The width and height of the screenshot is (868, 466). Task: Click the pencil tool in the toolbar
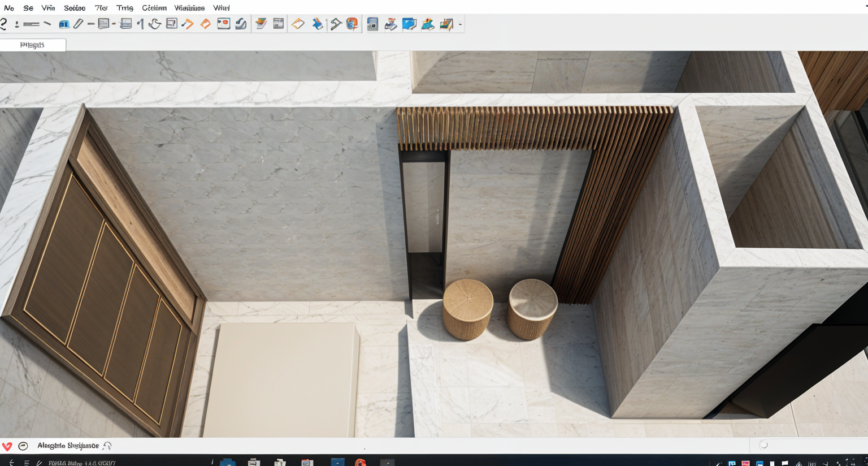tap(79, 24)
